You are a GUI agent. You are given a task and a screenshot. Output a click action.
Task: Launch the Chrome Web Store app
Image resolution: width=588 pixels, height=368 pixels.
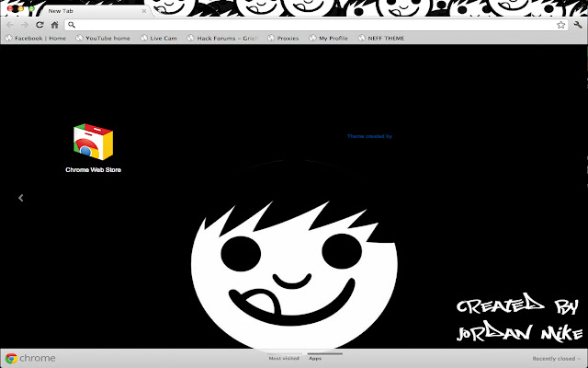coord(94,142)
